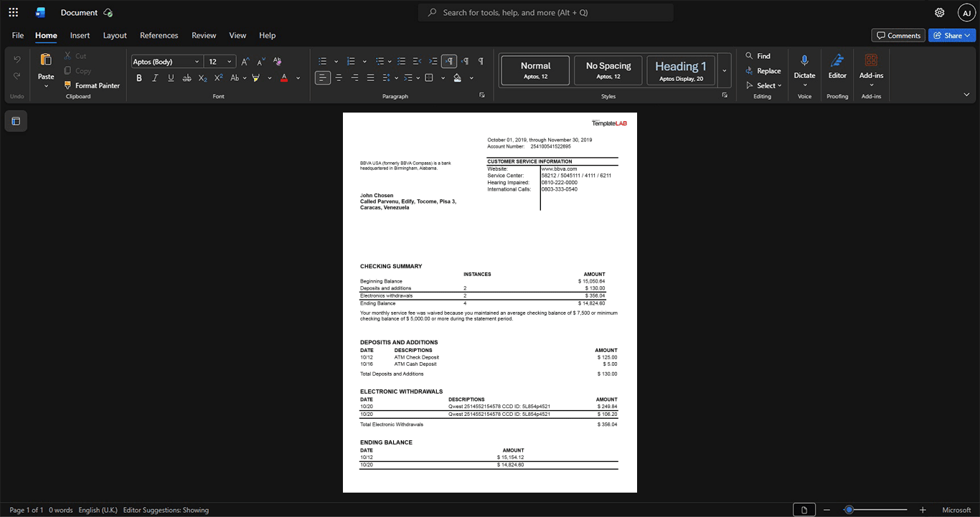The width and height of the screenshot is (980, 517).
Task: Toggle the page view button in status bar
Action: point(804,510)
